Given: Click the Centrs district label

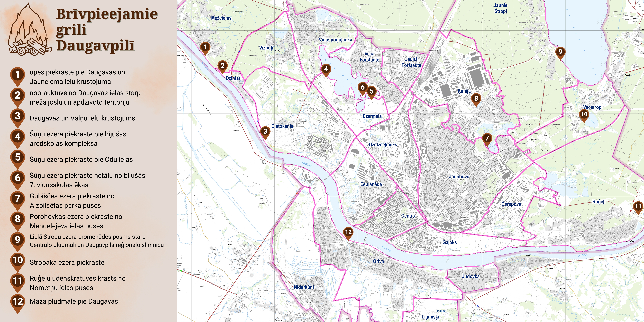Looking at the screenshot, I should click(x=408, y=216).
